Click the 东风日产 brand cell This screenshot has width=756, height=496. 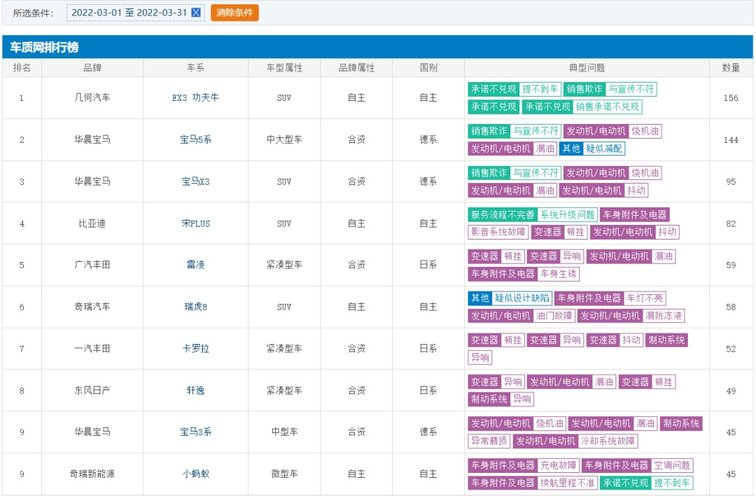click(x=92, y=390)
